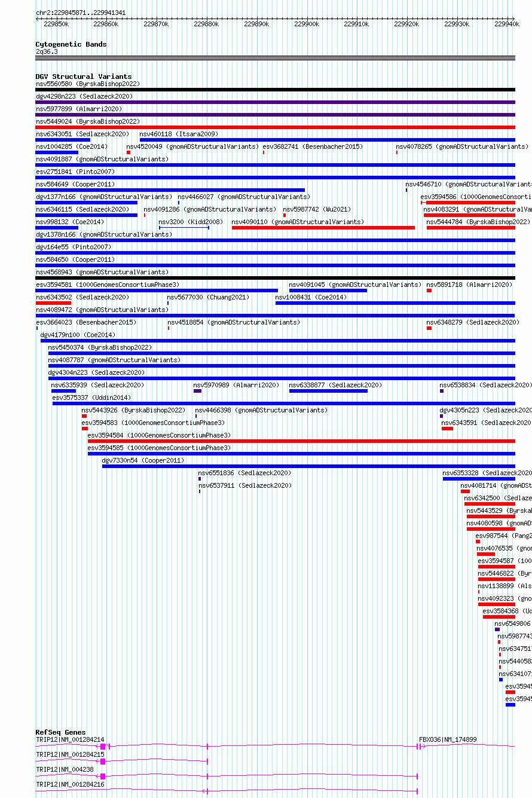Select the nsv6338877 (Sedlazeck2020) label
The height and width of the screenshot is (798, 532).
pos(335,385)
